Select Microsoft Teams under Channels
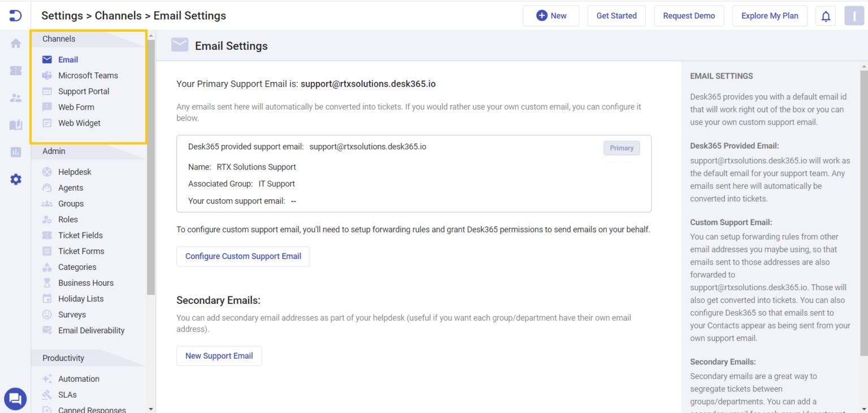Screen dimensions: 868x413 [x=88, y=75]
